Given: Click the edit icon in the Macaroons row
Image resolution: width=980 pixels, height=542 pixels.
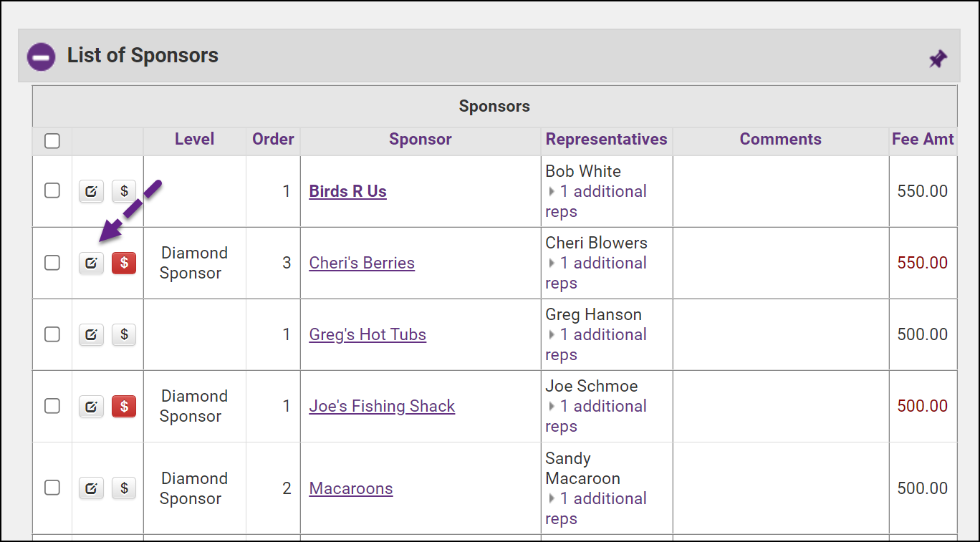Looking at the screenshot, I should click(91, 488).
